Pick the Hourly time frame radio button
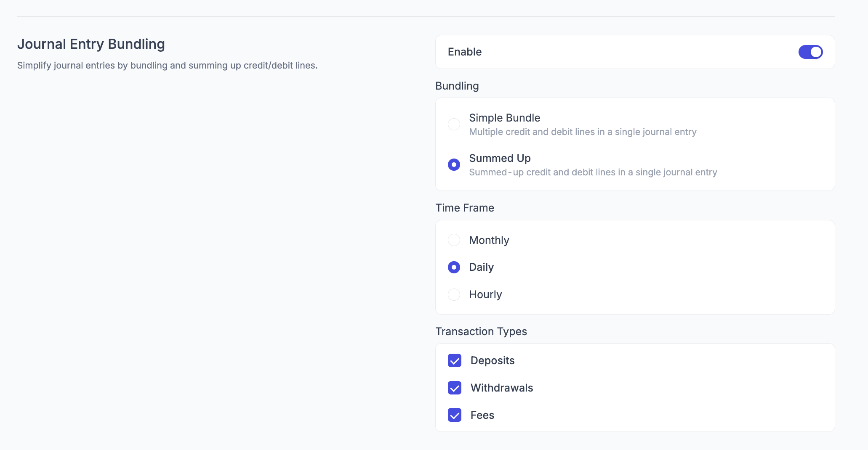This screenshot has width=868, height=450. 454,294
